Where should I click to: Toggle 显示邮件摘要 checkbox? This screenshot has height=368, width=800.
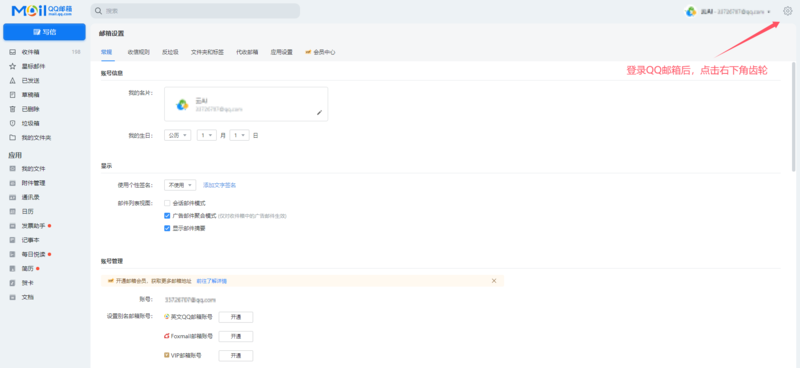click(x=167, y=229)
